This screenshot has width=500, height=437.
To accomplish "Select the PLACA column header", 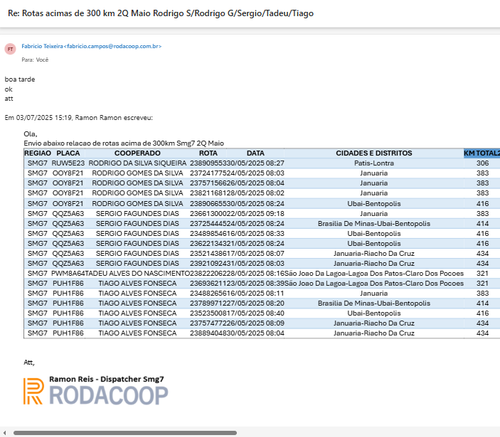I will [x=68, y=153].
